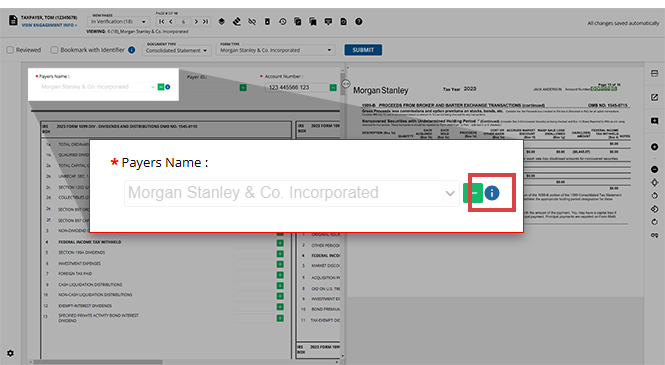Click the page number box showing 6
Image resolution: width=665 pixels, height=365 pixels.
(x=184, y=22)
